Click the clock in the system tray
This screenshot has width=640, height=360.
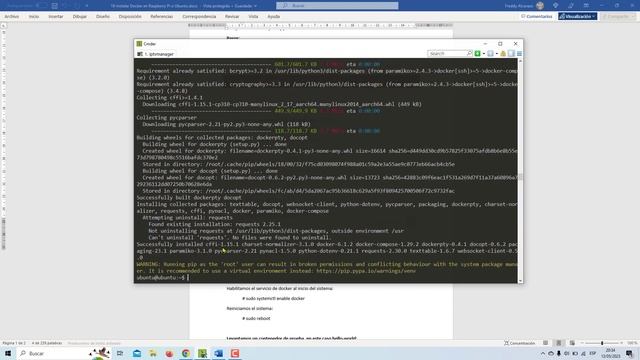pyautogui.click(x=611, y=353)
